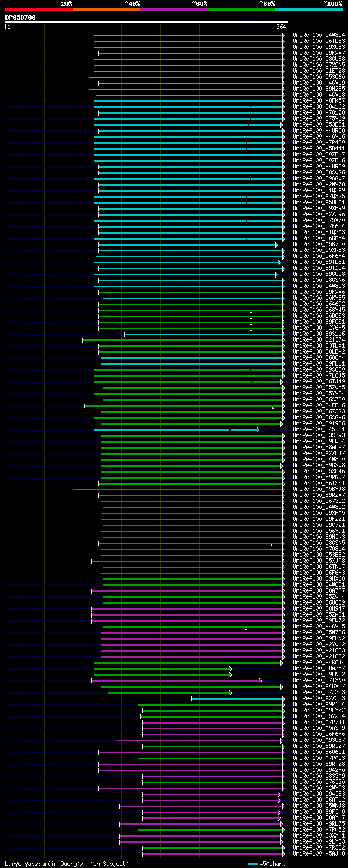Click the UniRef100_A4GVL5 identifier
The image size is (348, 868).
tap(319, 626)
